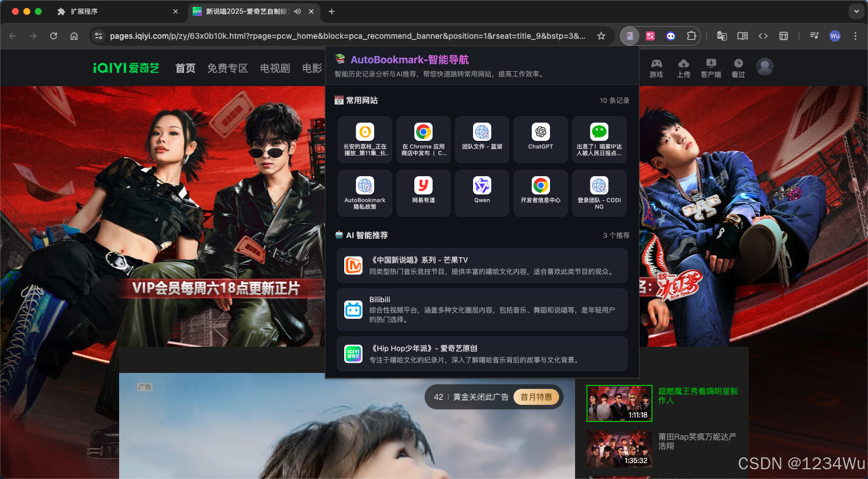The height and width of the screenshot is (479, 868).
Task: Select 电影 in iQIYI navigation
Action: click(x=312, y=68)
